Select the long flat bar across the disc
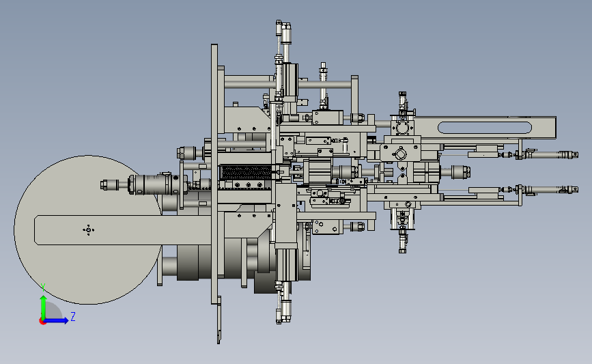Viewport: 592px width, 364px height. [x=123, y=230]
